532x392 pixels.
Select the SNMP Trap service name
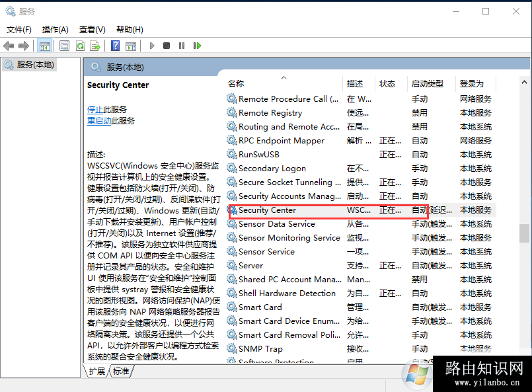click(260, 349)
